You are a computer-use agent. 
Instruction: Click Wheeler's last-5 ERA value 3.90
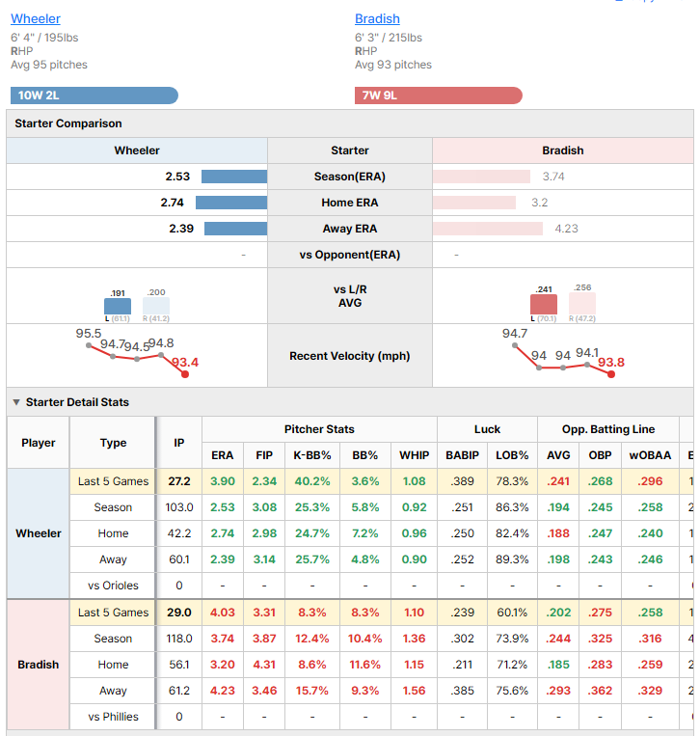coord(223,481)
